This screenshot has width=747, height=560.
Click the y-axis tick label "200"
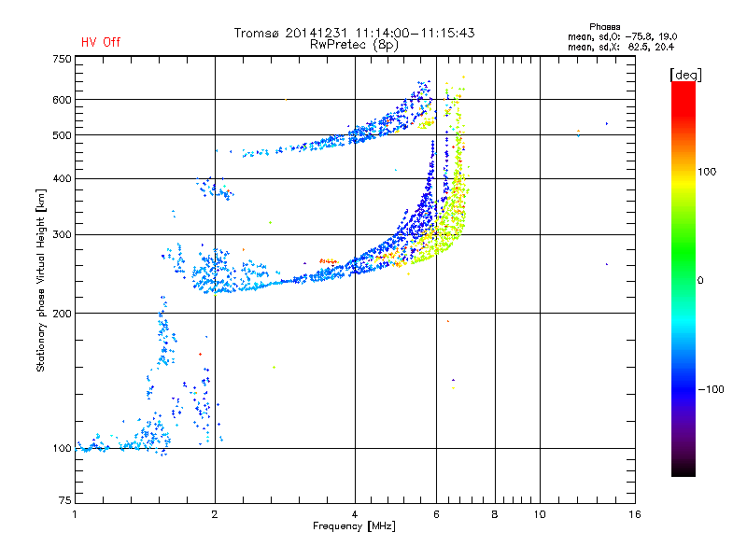[63, 314]
